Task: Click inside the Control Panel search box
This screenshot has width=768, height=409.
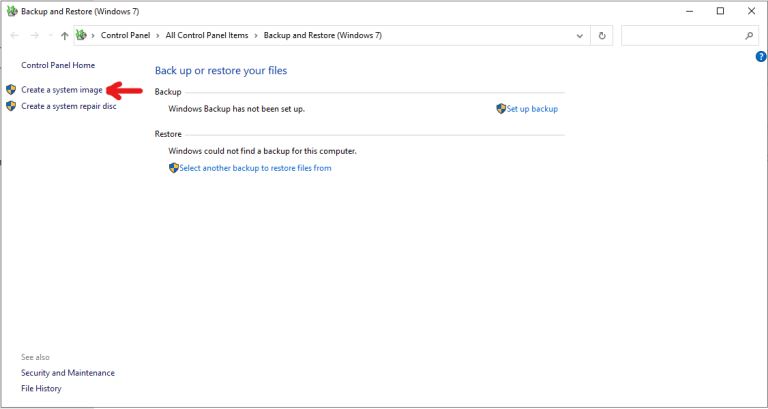Action: pos(682,35)
